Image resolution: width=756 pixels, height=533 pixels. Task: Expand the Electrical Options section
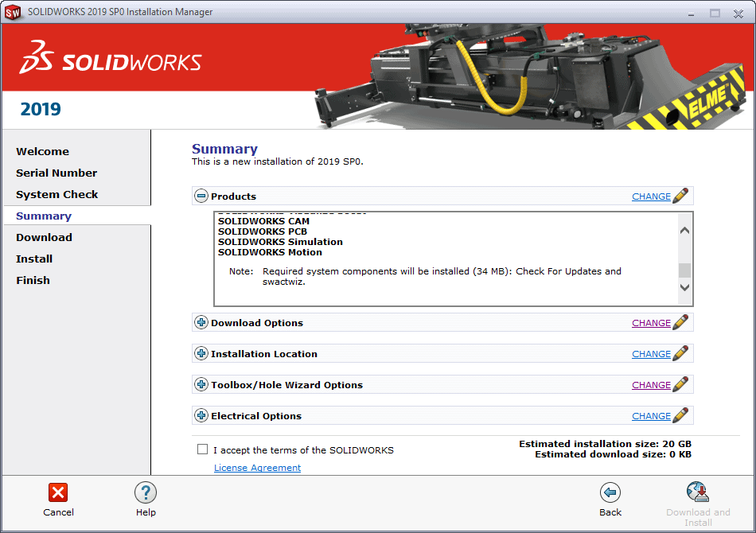tap(201, 415)
